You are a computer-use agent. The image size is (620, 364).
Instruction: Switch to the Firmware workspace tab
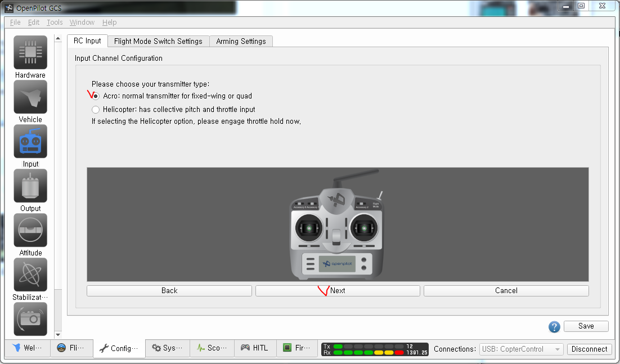297,348
